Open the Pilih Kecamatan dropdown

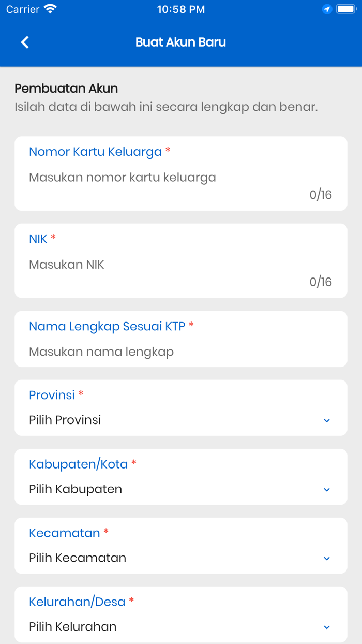(x=181, y=558)
